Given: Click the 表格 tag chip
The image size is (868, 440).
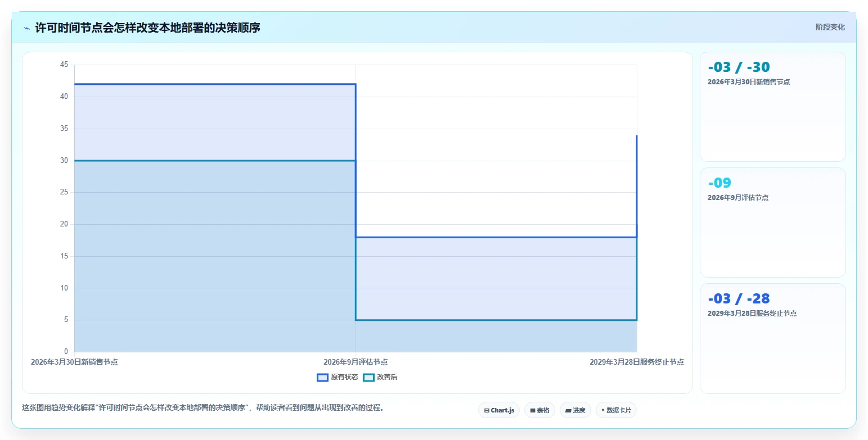Looking at the screenshot, I should tap(539, 410).
